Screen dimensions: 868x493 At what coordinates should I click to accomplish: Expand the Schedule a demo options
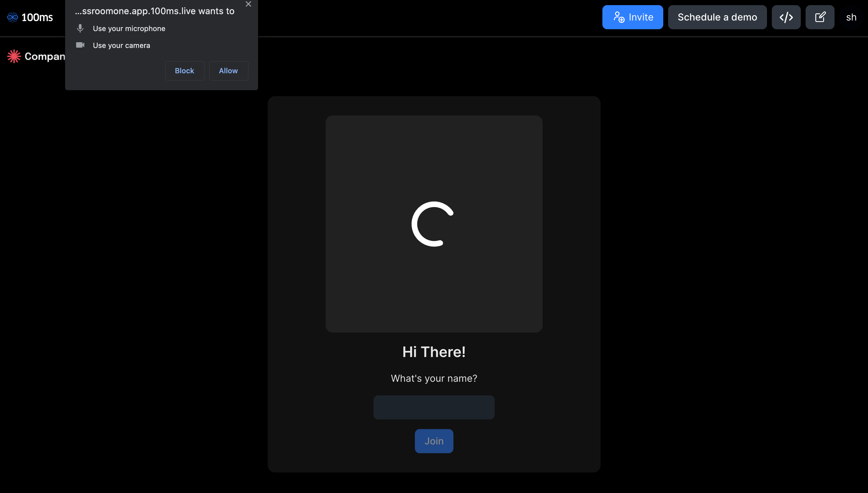718,17
